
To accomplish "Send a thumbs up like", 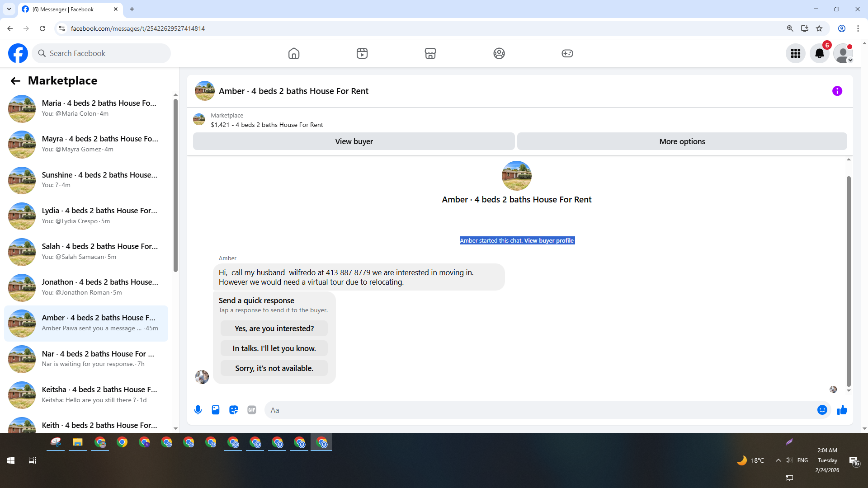I will pos(842,410).
